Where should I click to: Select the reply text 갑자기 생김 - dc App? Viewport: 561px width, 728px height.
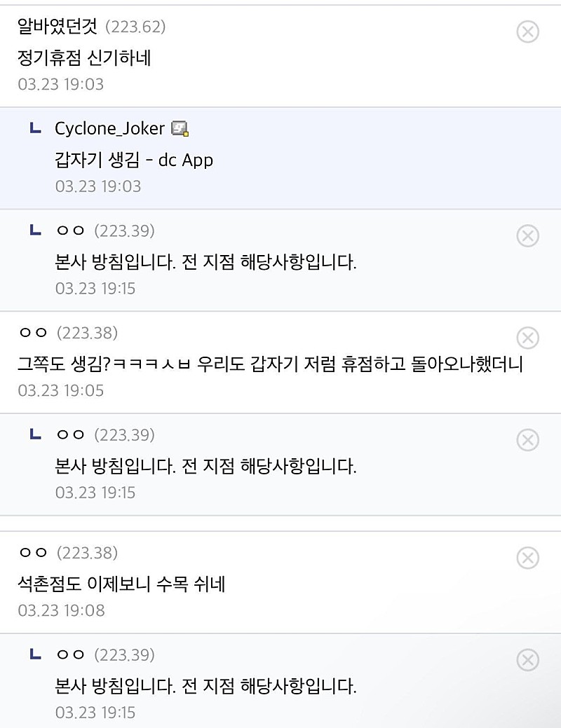pos(134,160)
